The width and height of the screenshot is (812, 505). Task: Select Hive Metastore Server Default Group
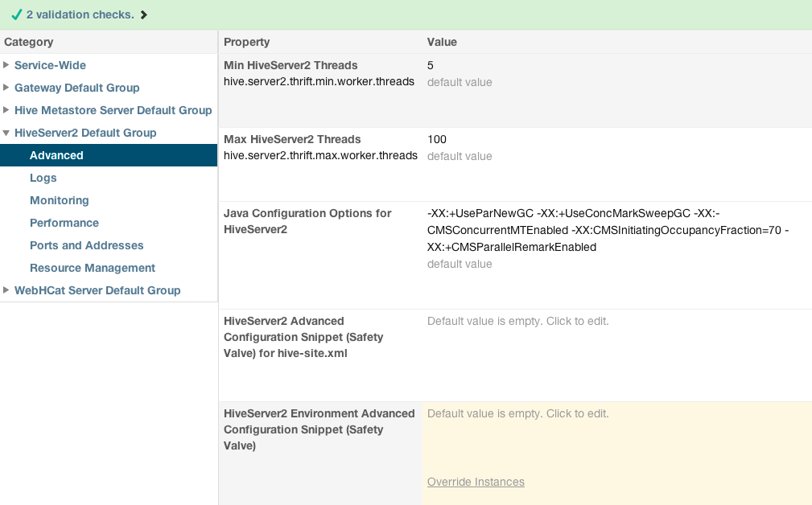coord(113,110)
